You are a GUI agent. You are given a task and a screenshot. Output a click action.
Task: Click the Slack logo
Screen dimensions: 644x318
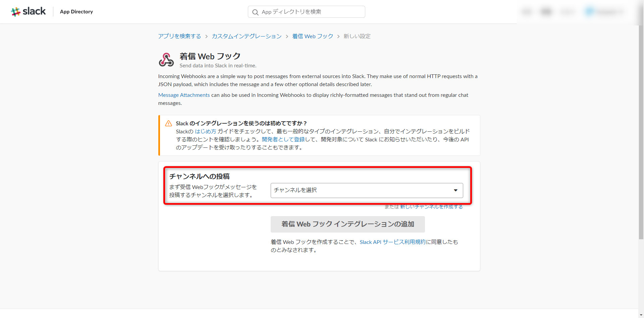click(x=28, y=11)
